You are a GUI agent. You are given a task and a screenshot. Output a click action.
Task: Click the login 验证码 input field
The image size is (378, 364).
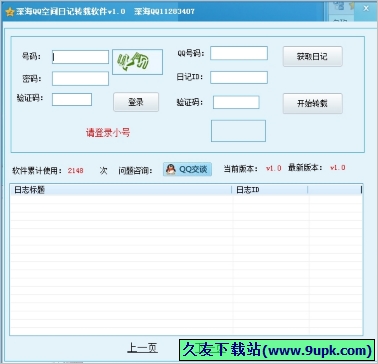(x=72, y=99)
